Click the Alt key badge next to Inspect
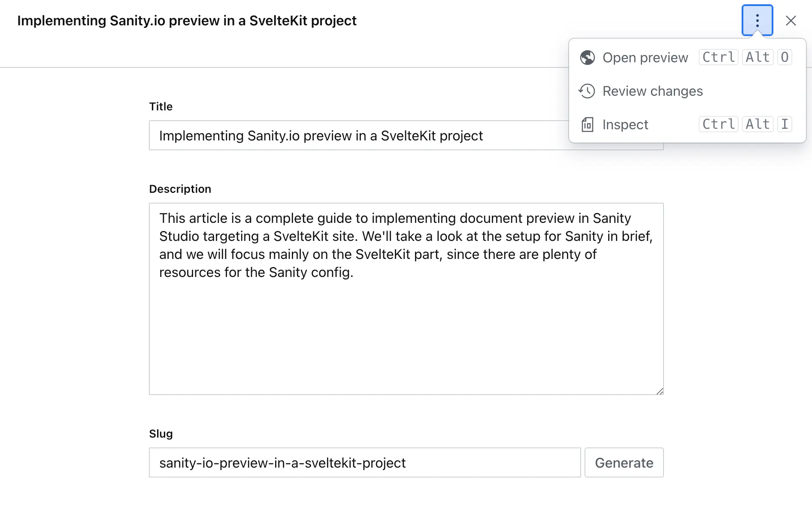This screenshot has height=511, width=812. point(757,124)
